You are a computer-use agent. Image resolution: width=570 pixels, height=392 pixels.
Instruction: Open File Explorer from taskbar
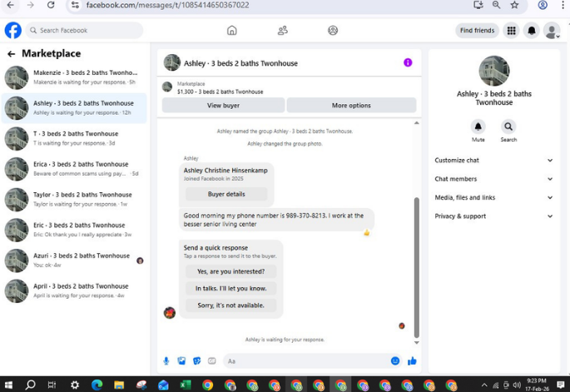(x=119, y=385)
